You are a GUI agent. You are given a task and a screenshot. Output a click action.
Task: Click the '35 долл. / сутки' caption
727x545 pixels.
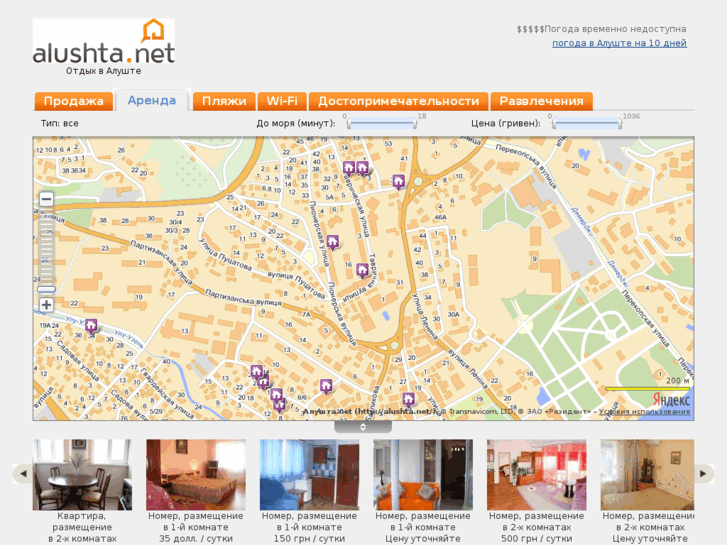point(196,539)
